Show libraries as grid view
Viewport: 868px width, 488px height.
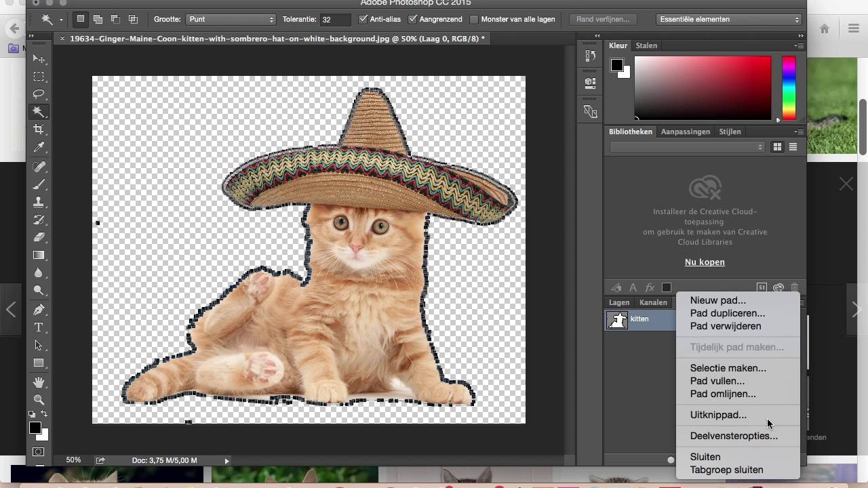point(777,147)
